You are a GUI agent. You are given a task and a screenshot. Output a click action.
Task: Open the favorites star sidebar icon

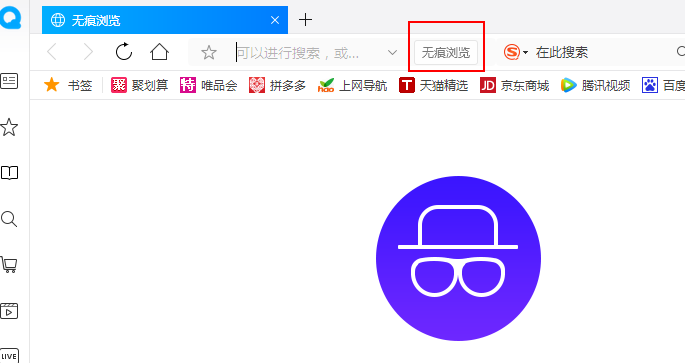[x=9, y=127]
